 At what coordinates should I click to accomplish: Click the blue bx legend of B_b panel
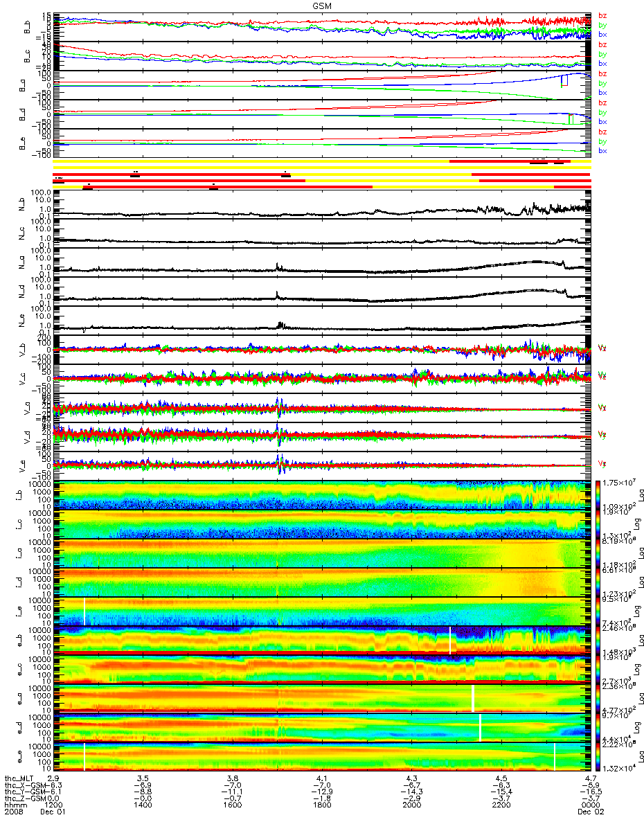click(602, 35)
